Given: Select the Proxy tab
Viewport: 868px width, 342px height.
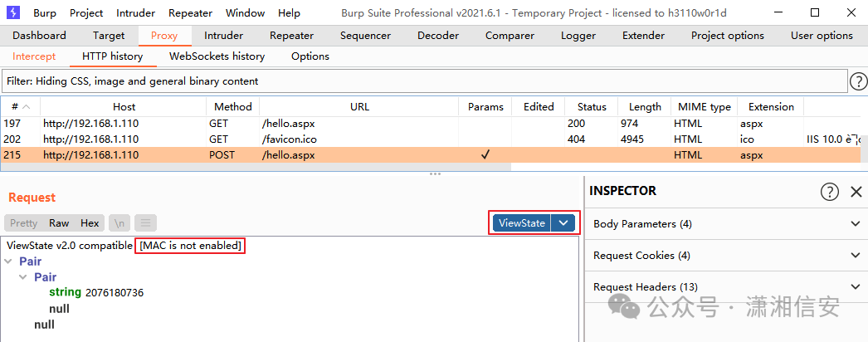Looking at the screenshot, I should click(x=164, y=36).
